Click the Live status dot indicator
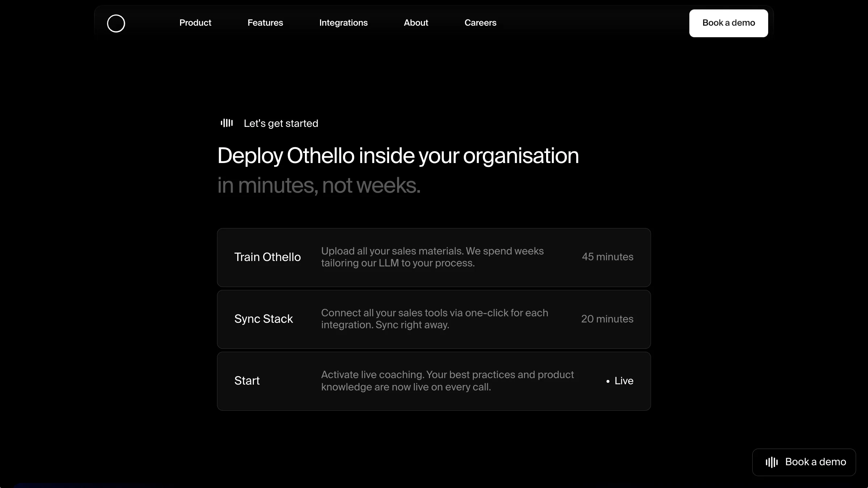Image resolution: width=868 pixels, height=488 pixels. coord(608,381)
